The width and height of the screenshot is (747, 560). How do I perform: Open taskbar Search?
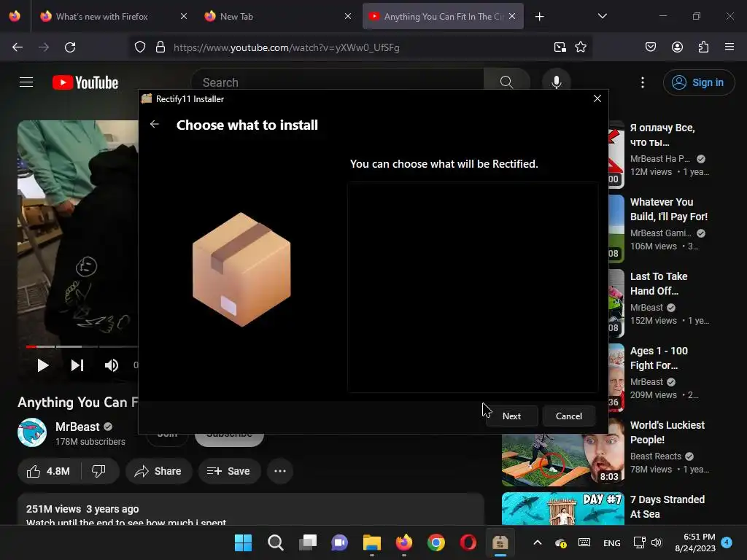pos(275,542)
